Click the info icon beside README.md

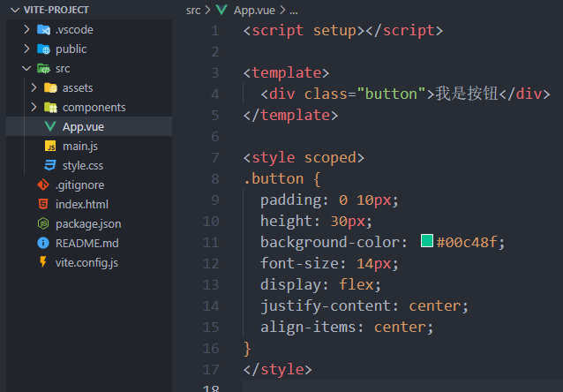pyautogui.click(x=42, y=243)
